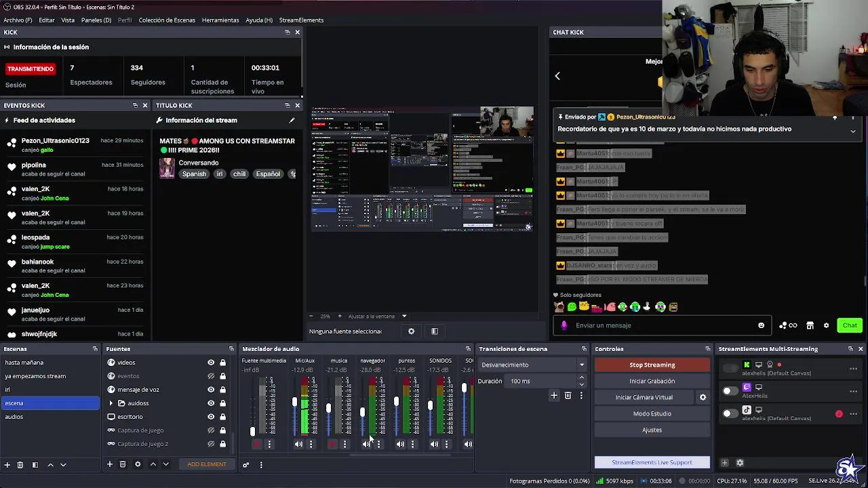
Task: Open the Vista menu
Action: [68, 20]
